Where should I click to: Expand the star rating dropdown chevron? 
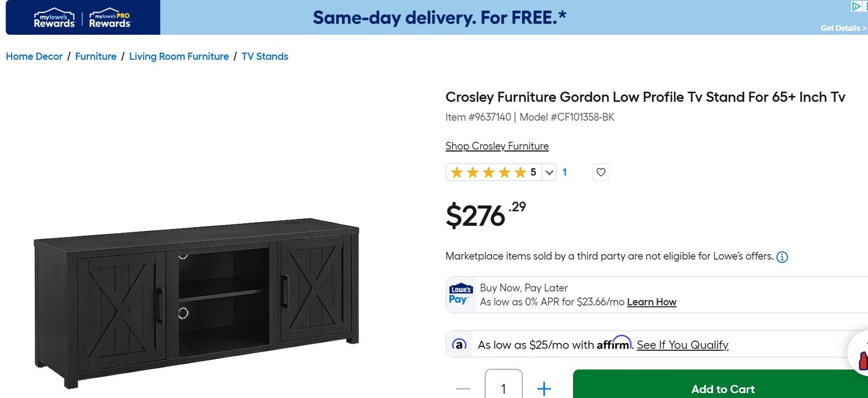(x=549, y=172)
